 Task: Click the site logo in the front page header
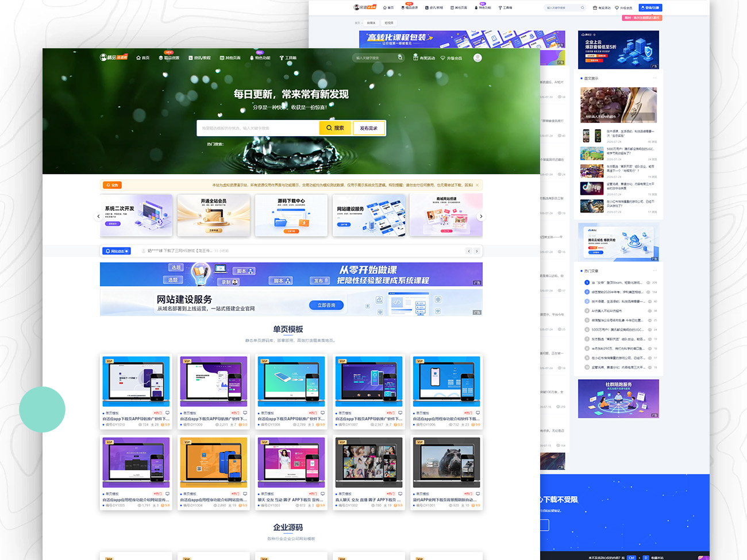[x=114, y=57]
